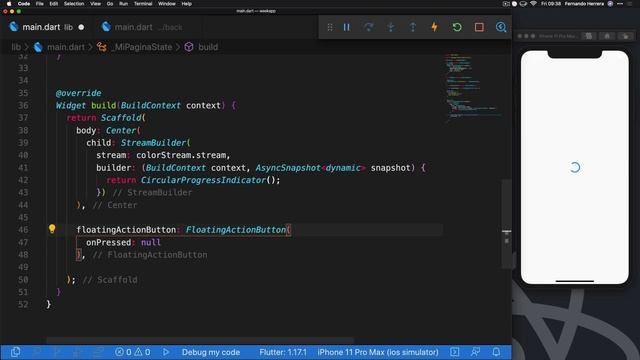Open the Flutter widget inspector icon
This screenshot has height=360, width=640.
(x=501, y=27)
